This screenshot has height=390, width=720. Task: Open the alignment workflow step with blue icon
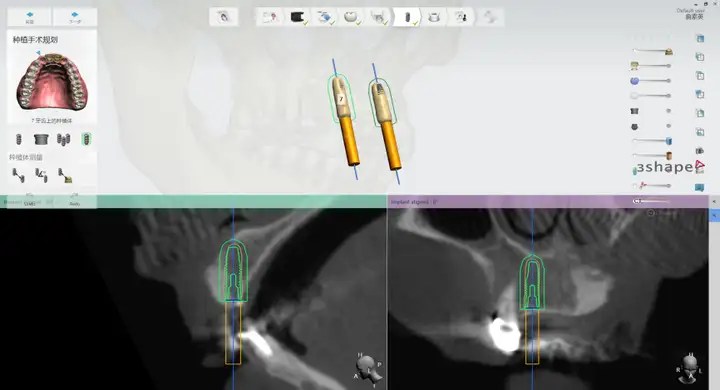tap(325, 17)
